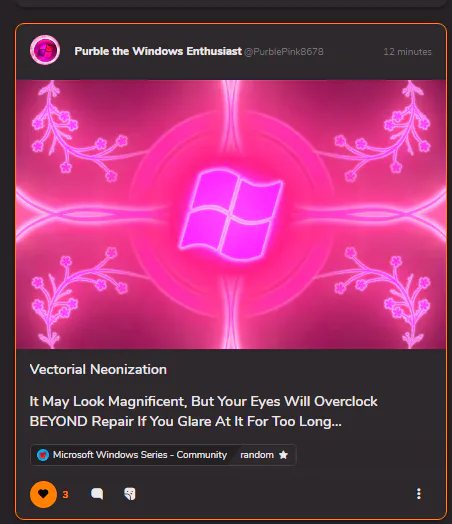The image size is (452, 524).
Task: Go to Microsoft Windows Series - Community
Action: (140, 455)
